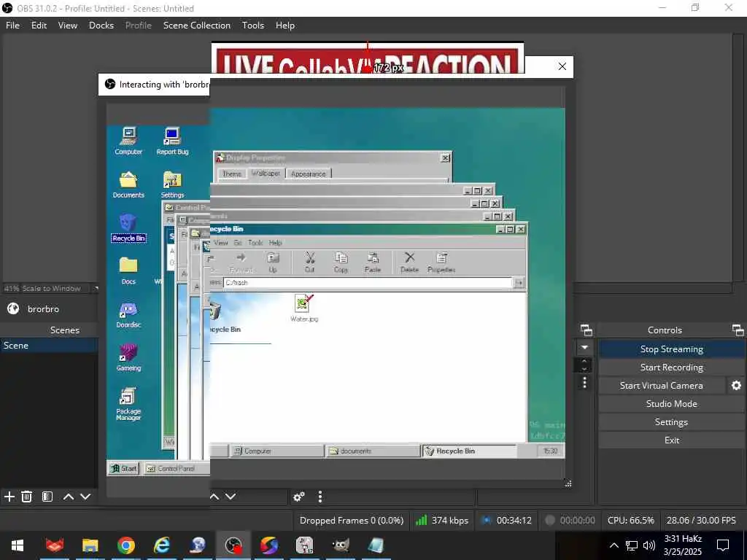
Task: Click the brorbro browser source icon
Action: pos(13,308)
